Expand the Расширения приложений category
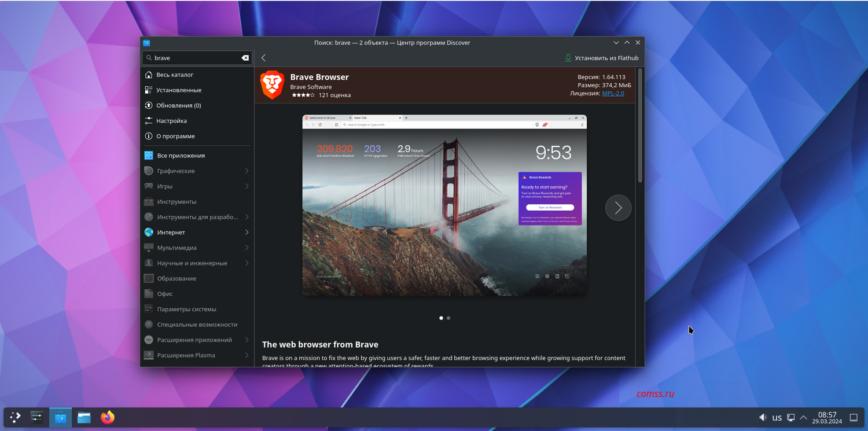The width and height of the screenshot is (868, 431). pos(247,340)
